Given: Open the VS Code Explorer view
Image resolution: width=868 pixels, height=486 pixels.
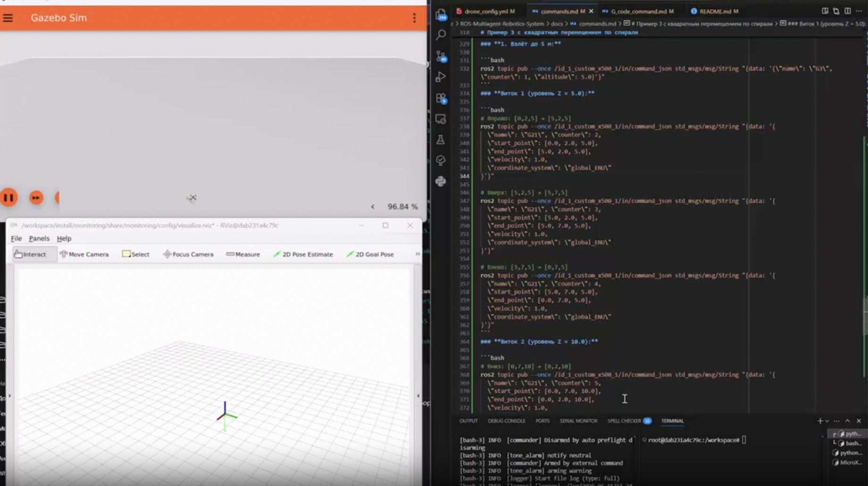Looking at the screenshot, I should click(441, 15).
